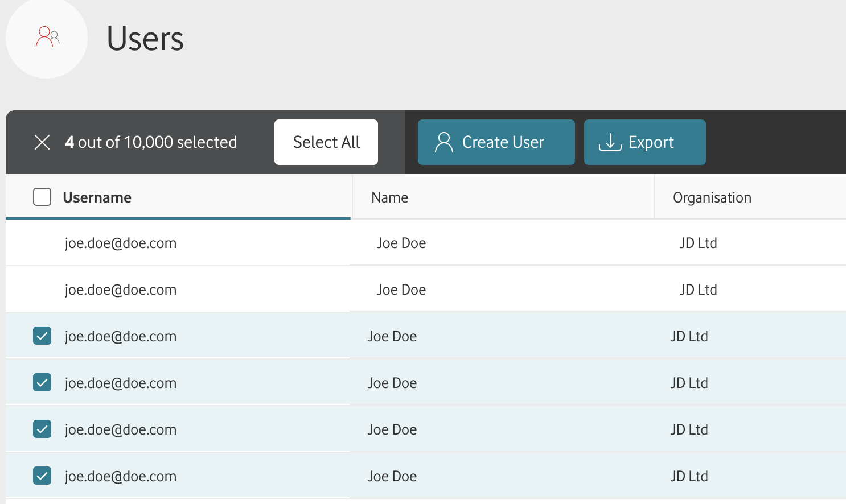The image size is (846, 504).
Task: Tick the header checkbox next to Username
Action: tap(42, 197)
